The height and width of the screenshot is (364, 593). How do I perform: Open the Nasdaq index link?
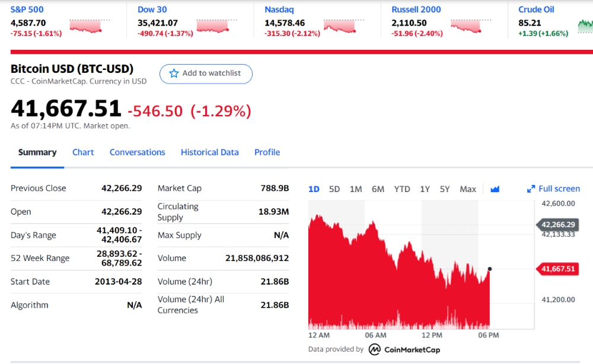tap(279, 9)
